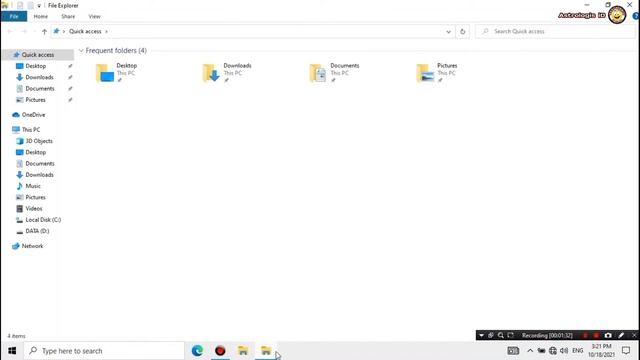640x360 pixels.
Task: Click the taskbar search box
Action: coord(104,351)
